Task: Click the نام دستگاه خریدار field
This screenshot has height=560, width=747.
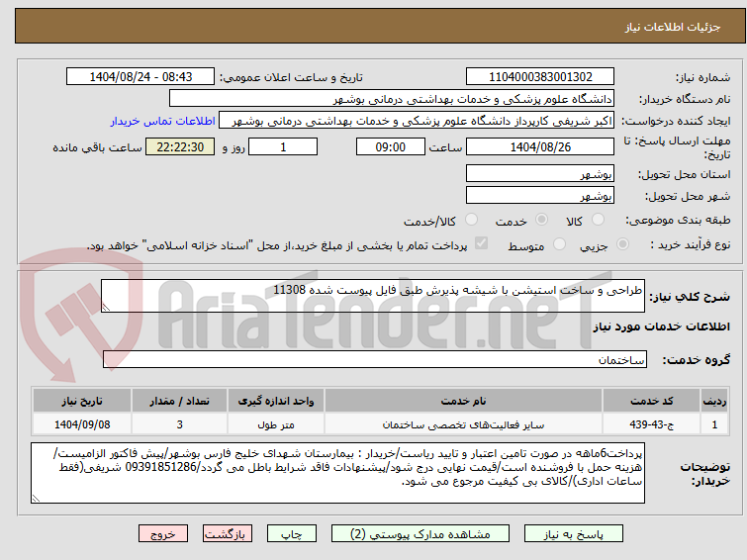Action: (x=392, y=98)
